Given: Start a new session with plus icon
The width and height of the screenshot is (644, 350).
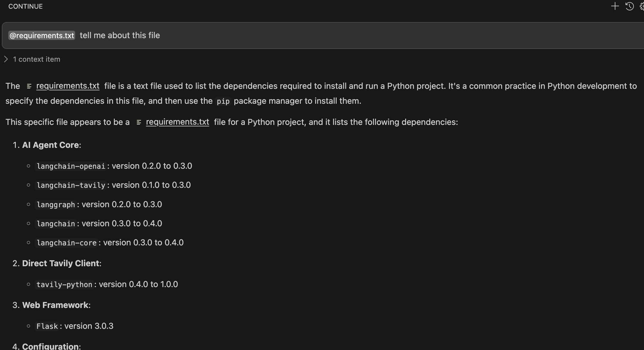Looking at the screenshot, I should pos(615,6).
